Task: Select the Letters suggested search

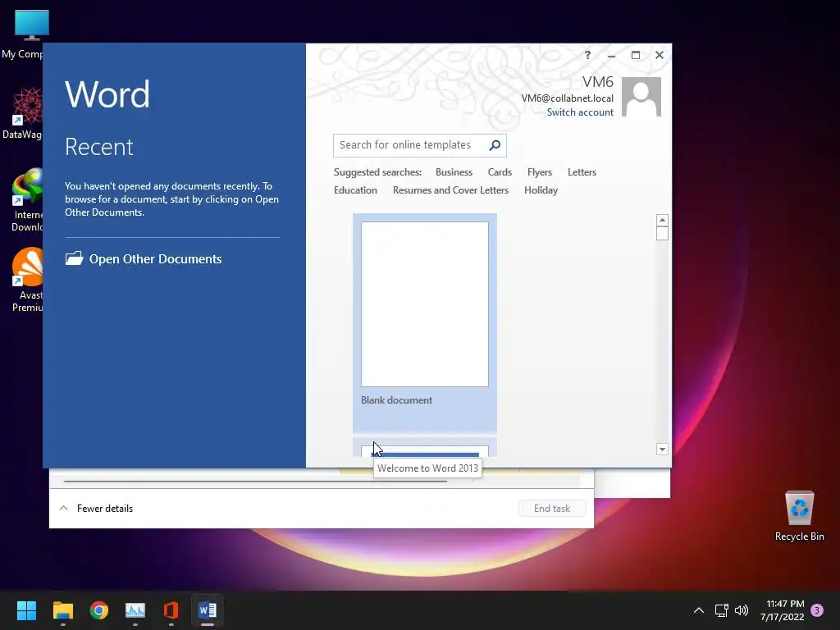Action: click(x=582, y=172)
